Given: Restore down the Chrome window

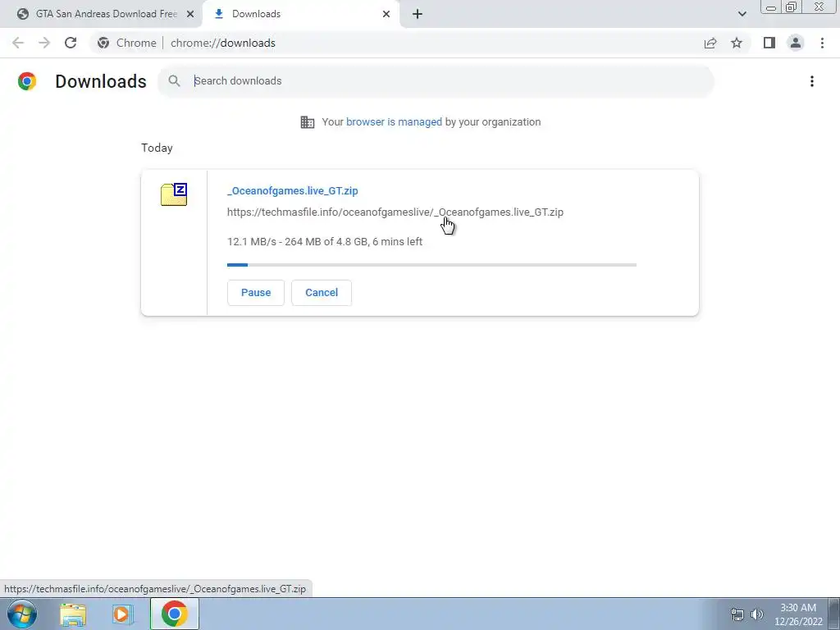Looking at the screenshot, I should (x=791, y=7).
